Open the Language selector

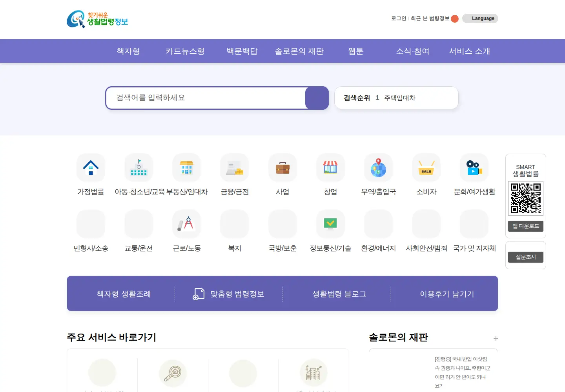click(x=480, y=18)
